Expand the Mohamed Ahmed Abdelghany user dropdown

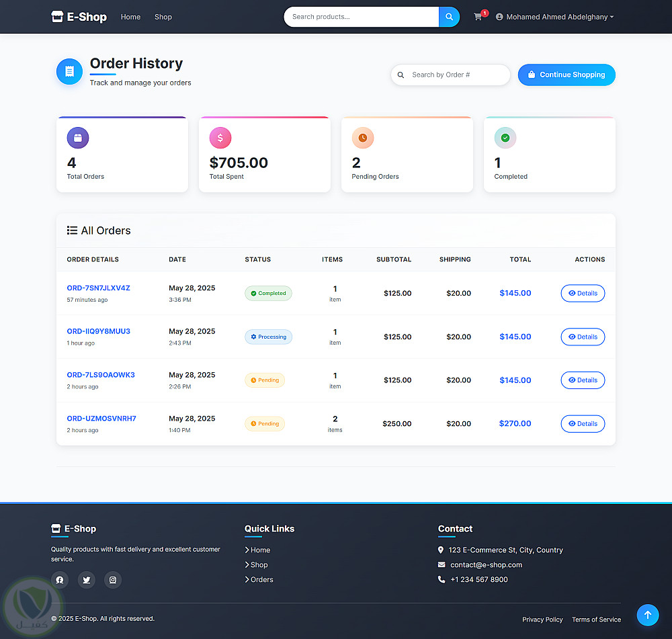tap(554, 17)
